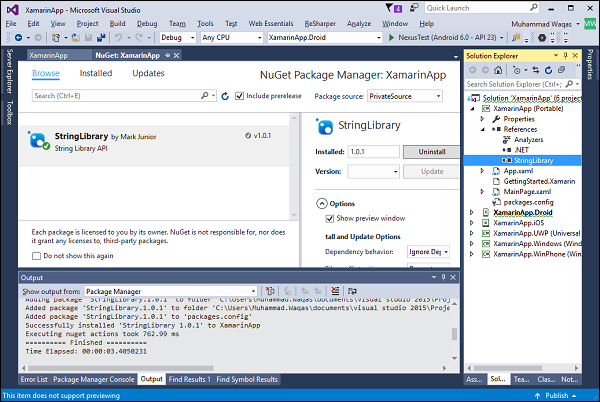This screenshot has width=600, height=402.
Task: Check the Do not show this again box
Action: coord(37,256)
